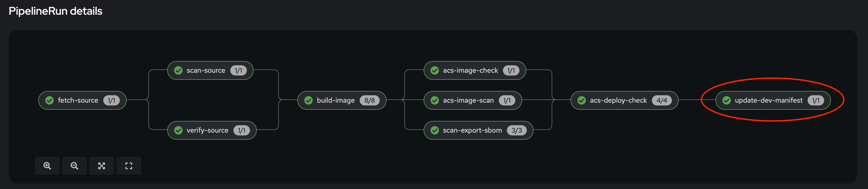The height and width of the screenshot is (189, 868).
Task: Click the 3/3 badge on scan-export-sbom
Action: click(517, 130)
